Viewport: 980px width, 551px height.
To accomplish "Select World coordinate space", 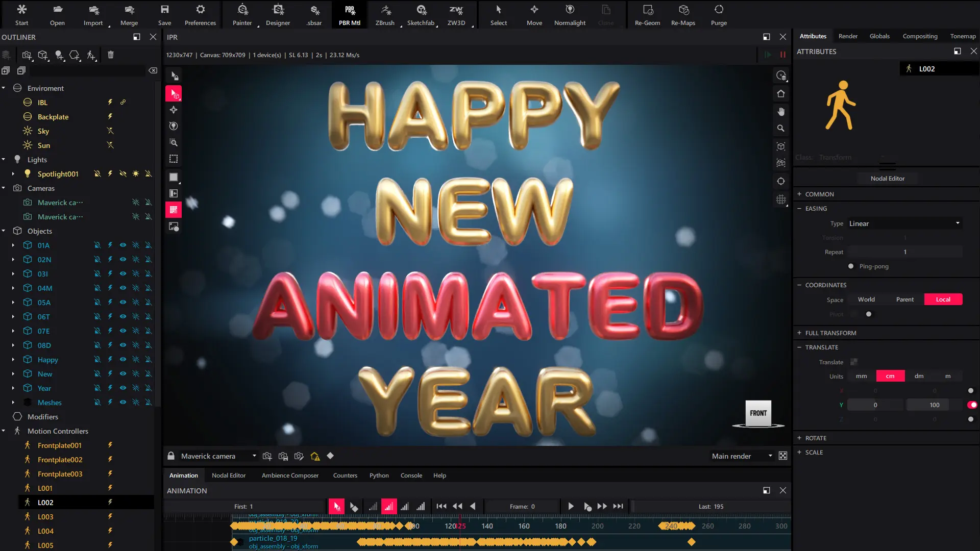I will [x=866, y=299].
